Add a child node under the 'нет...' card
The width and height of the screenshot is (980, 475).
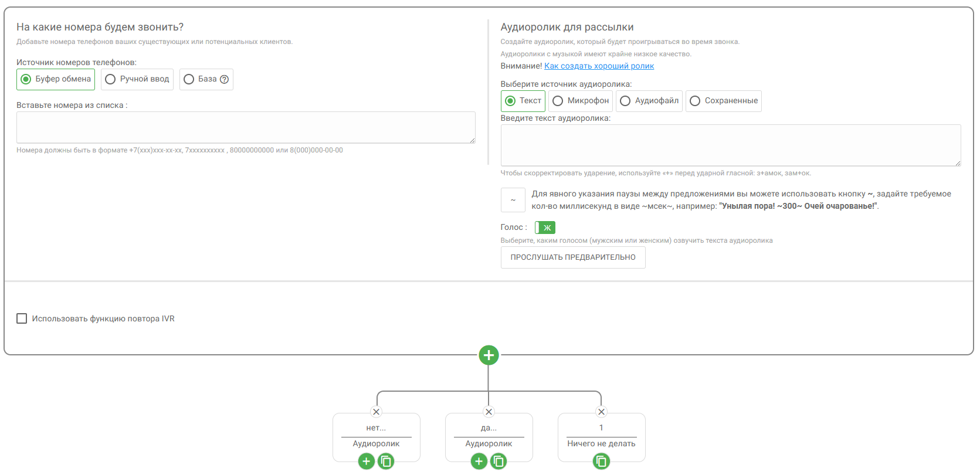[367, 462]
